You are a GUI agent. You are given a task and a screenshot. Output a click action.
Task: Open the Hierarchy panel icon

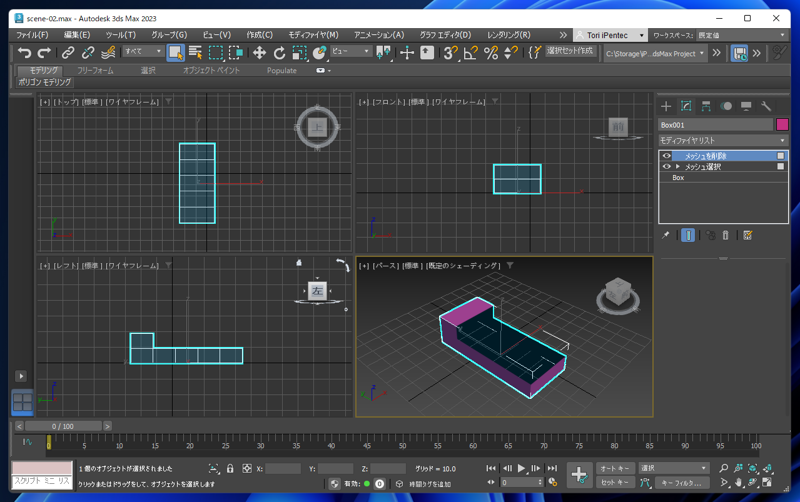706,106
